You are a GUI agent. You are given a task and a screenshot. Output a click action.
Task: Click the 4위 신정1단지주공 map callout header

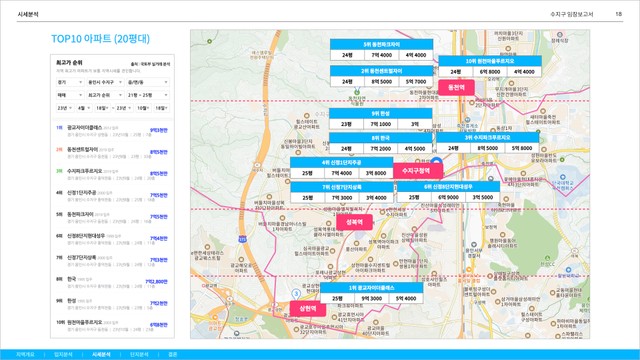click(x=341, y=162)
